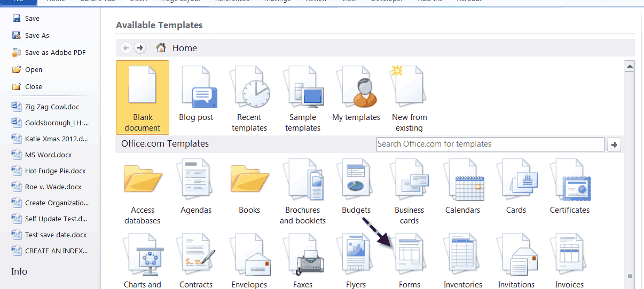Image resolution: width=644 pixels, height=289 pixels.
Task: Click the Home breadcrumb text
Action: tap(185, 48)
